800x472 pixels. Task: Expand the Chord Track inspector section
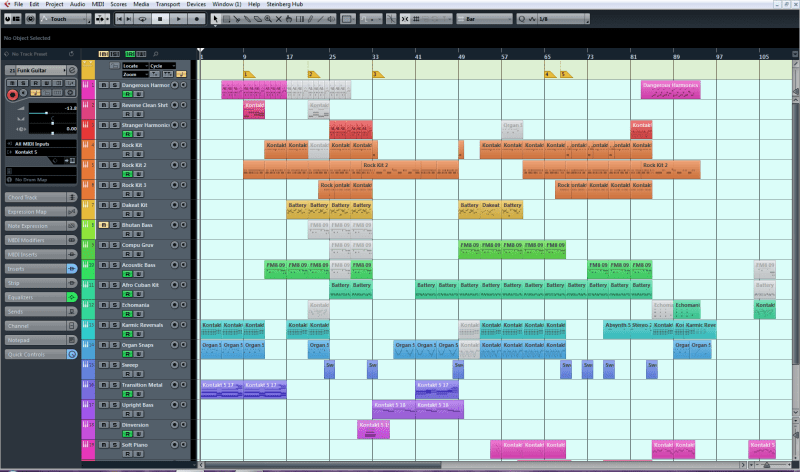(41, 197)
